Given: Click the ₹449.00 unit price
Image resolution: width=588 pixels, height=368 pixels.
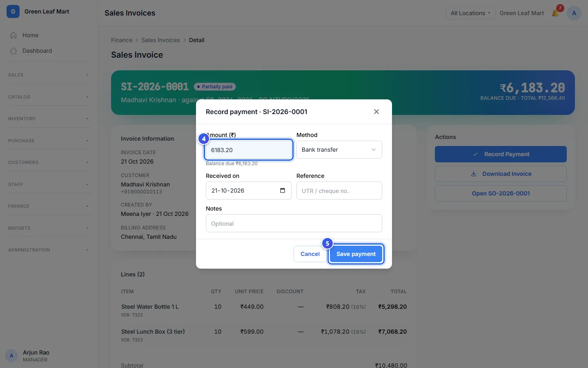Looking at the screenshot, I should [x=252, y=307].
